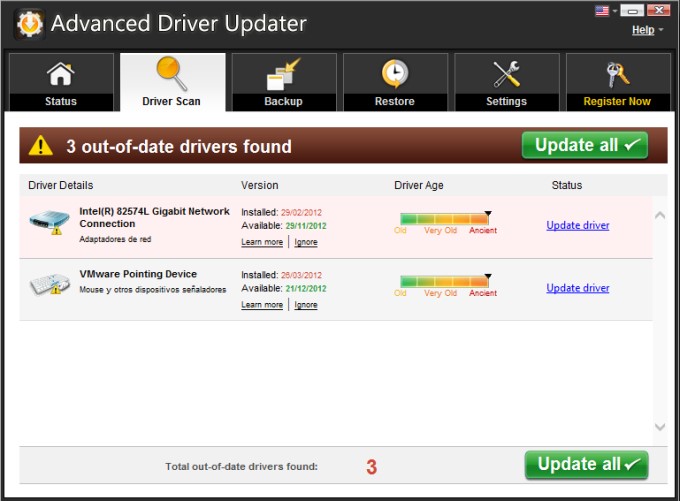The height and width of the screenshot is (501, 680).
Task: Select the Register Now tab
Action: [618, 82]
